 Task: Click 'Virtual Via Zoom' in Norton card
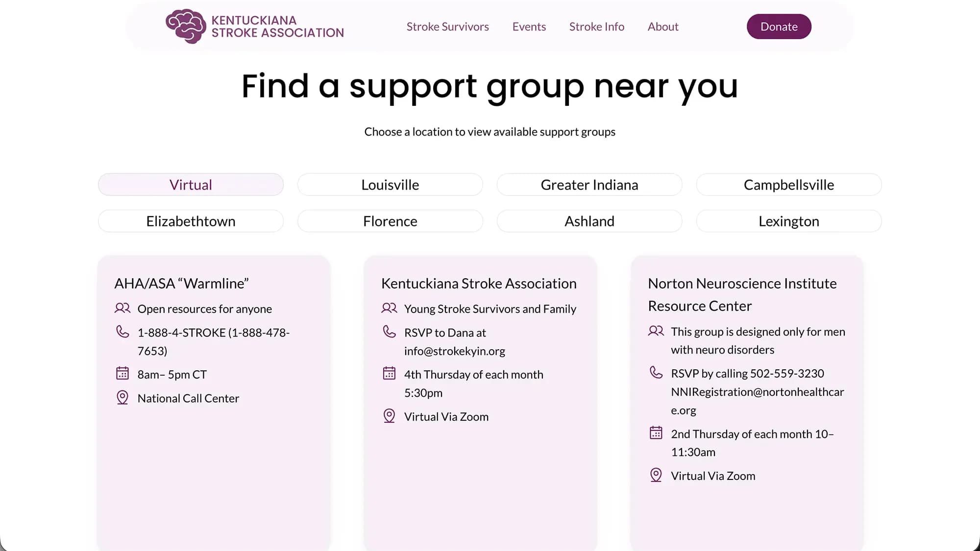[x=713, y=476]
